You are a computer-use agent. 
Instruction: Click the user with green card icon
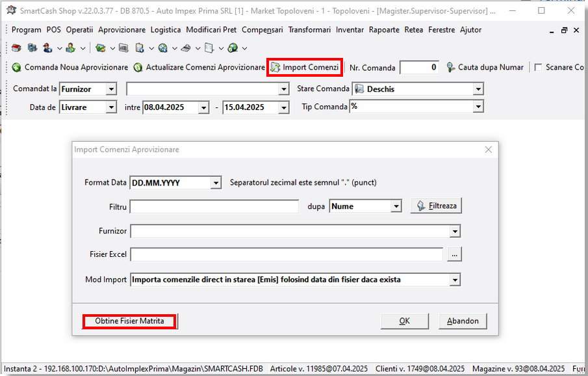point(71,48)
